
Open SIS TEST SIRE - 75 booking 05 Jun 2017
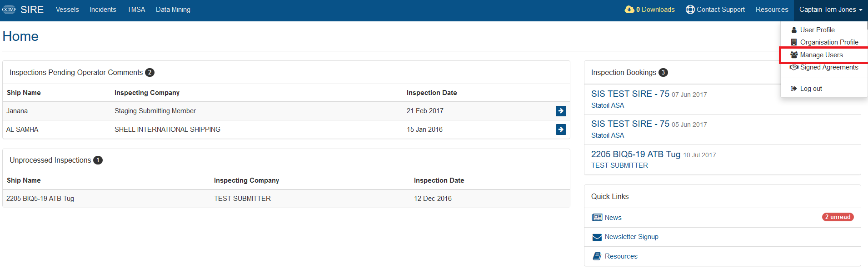click(x=630, y=124)
